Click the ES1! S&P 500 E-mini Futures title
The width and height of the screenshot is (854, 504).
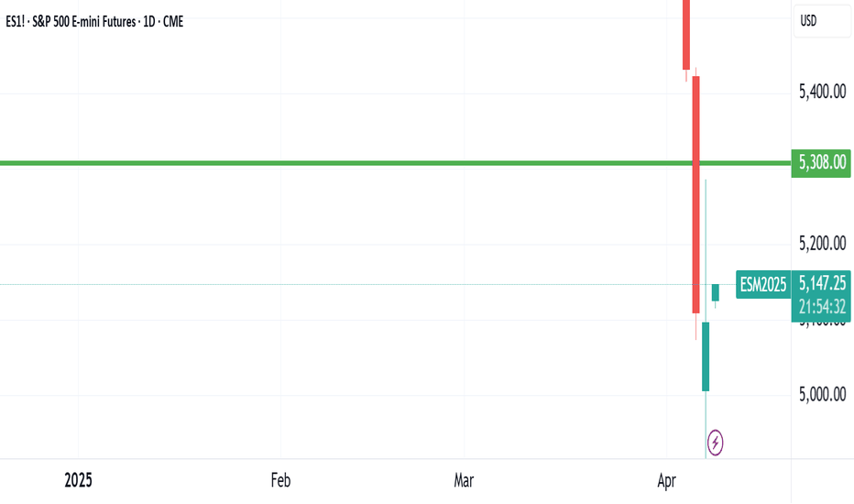coord(94,22)
